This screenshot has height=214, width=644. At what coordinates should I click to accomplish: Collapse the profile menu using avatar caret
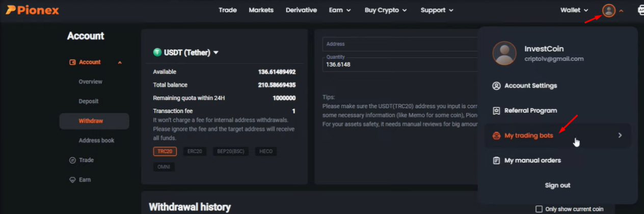(x=621, y=10)
